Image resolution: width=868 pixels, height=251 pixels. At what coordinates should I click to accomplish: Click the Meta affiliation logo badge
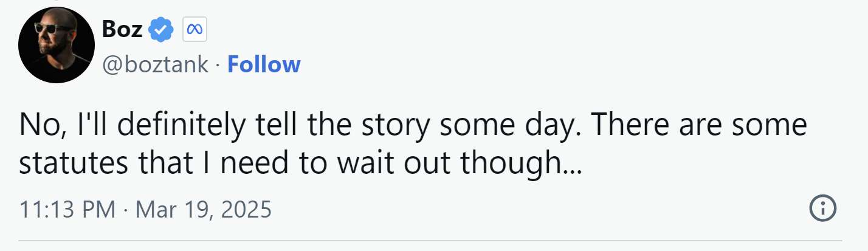(x=195, y=29)
